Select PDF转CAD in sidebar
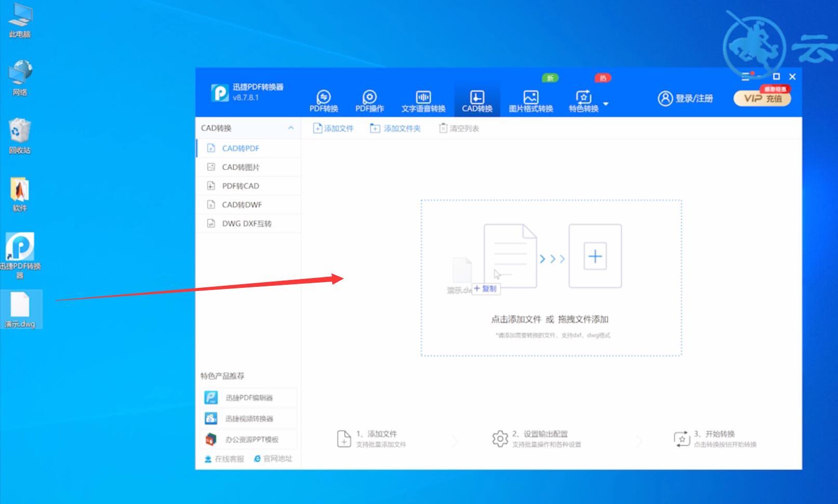 point(249,185)
